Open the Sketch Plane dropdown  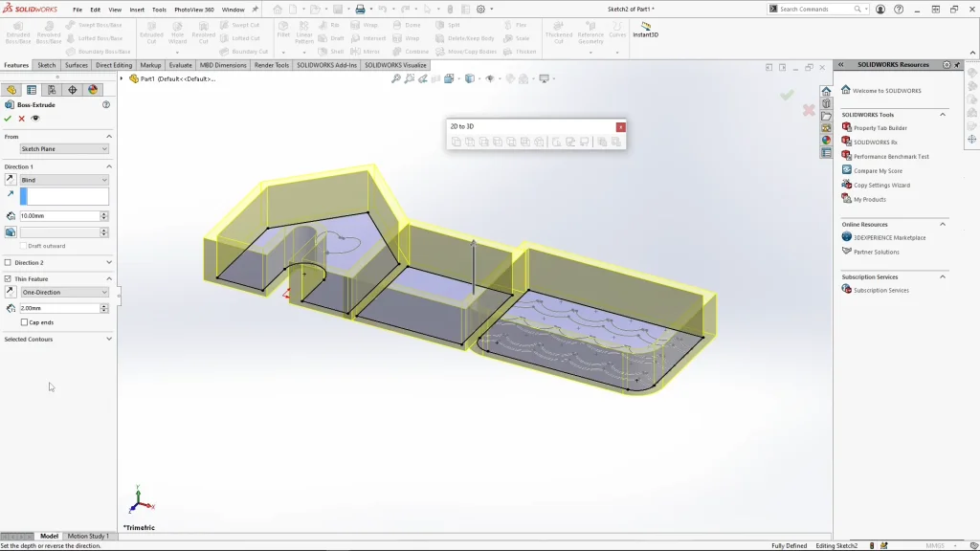tap(64, 149)
